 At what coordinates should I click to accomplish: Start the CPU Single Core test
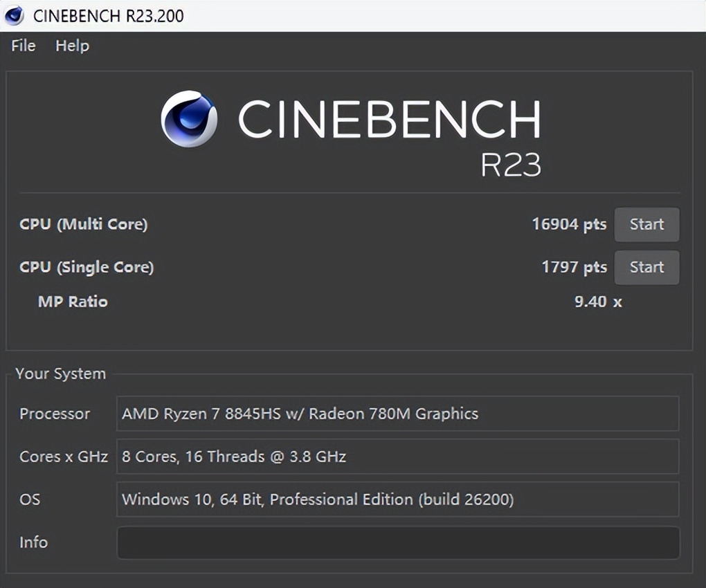pyautogui.click(x=646, y=267)
